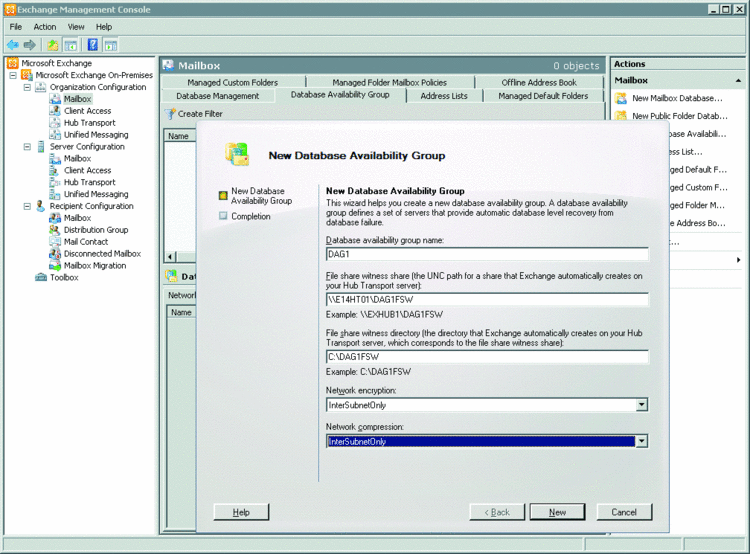Click the Mail Contact tree icon
750x554 pixels.
[x=55, y=242]
